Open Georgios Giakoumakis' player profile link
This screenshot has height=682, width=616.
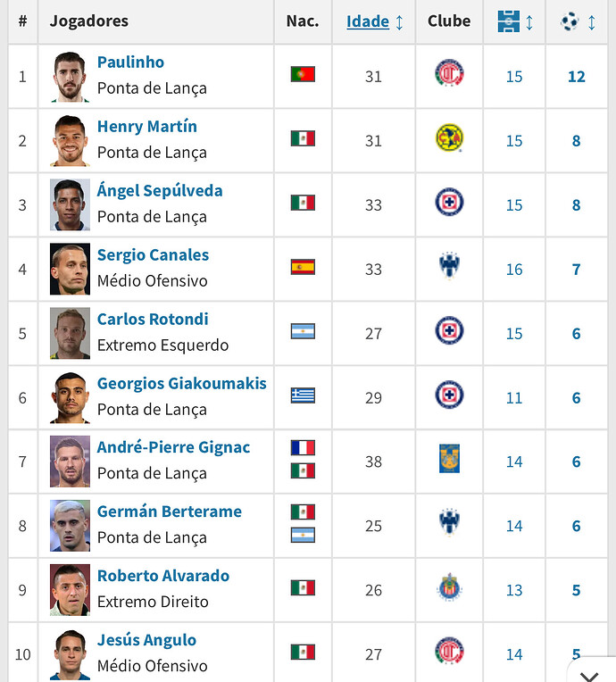pyautogui.click(x=181, y=384)
